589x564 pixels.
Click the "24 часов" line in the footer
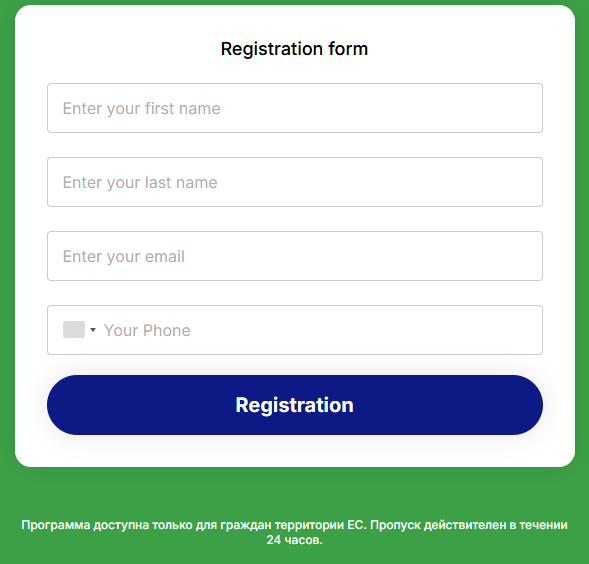[x=294, y=540]
